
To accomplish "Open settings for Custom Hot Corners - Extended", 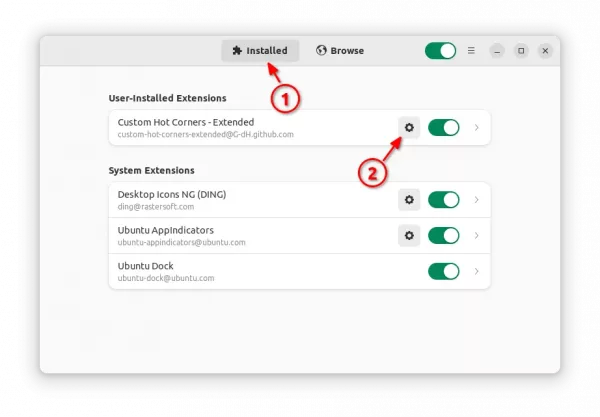I will tap(409, 127).
